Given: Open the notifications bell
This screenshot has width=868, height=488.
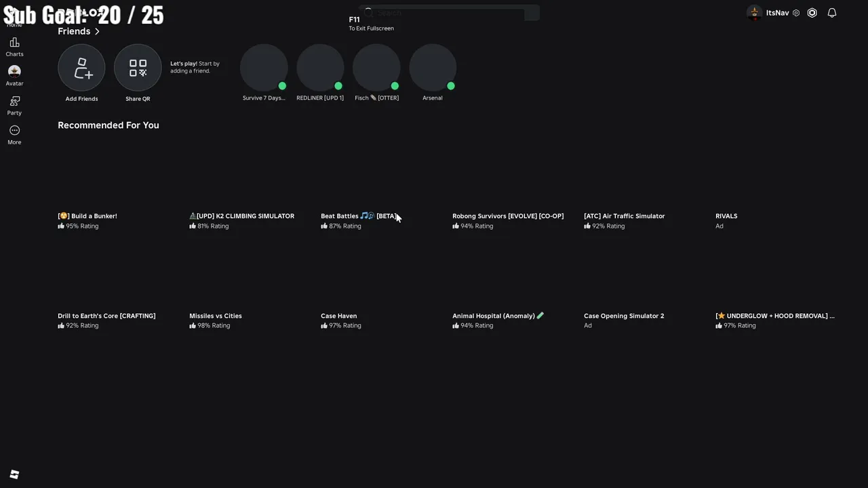Looking at the screenshot, I should coord(832,13).
